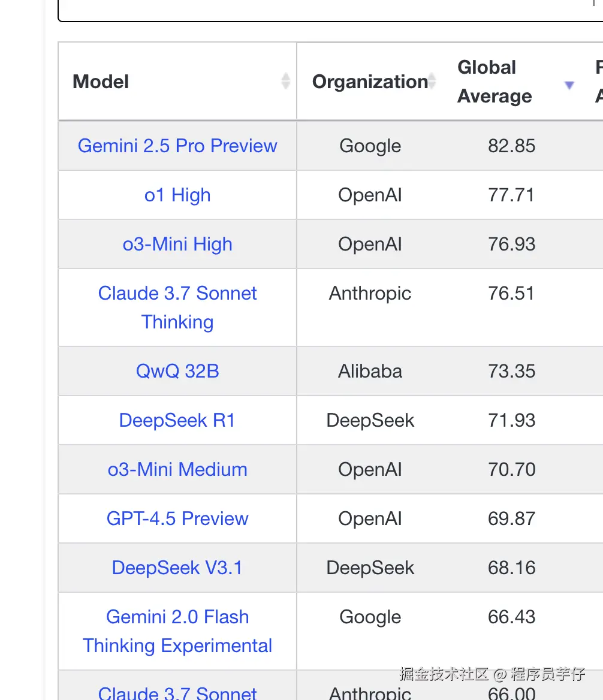Click the Model column header text
This screenshot has height=700, width=603.
pyautogui.click(x=101, y=82)
